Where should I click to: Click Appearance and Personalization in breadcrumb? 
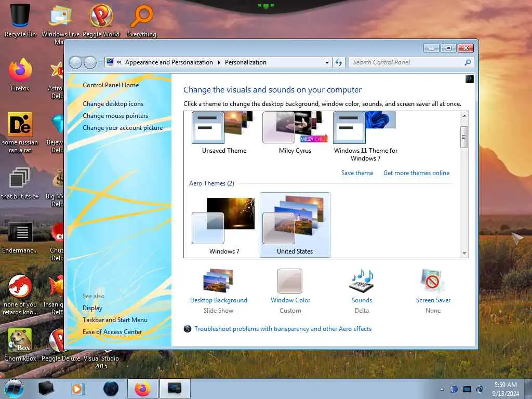169,62
